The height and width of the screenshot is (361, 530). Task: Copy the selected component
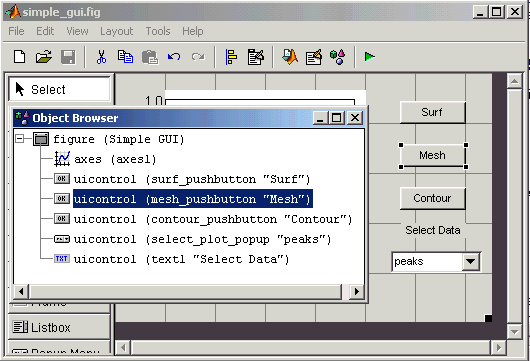(x=125, y=57)
